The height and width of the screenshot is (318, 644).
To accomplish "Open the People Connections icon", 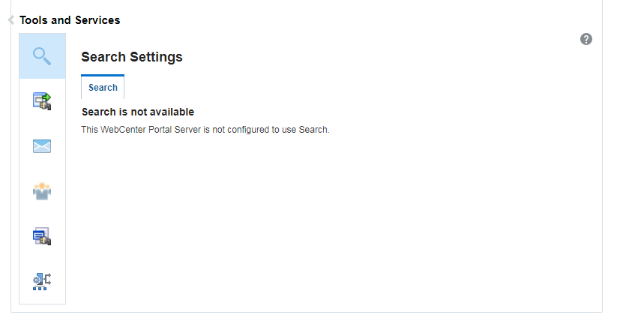I will (x=42, y=191).
